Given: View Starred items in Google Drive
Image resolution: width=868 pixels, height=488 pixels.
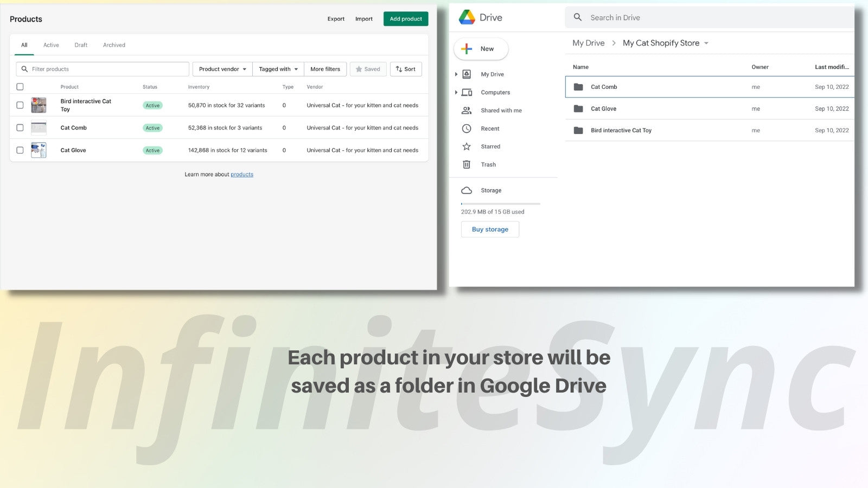Looking at the screenshot, I should tap(489, 146).
